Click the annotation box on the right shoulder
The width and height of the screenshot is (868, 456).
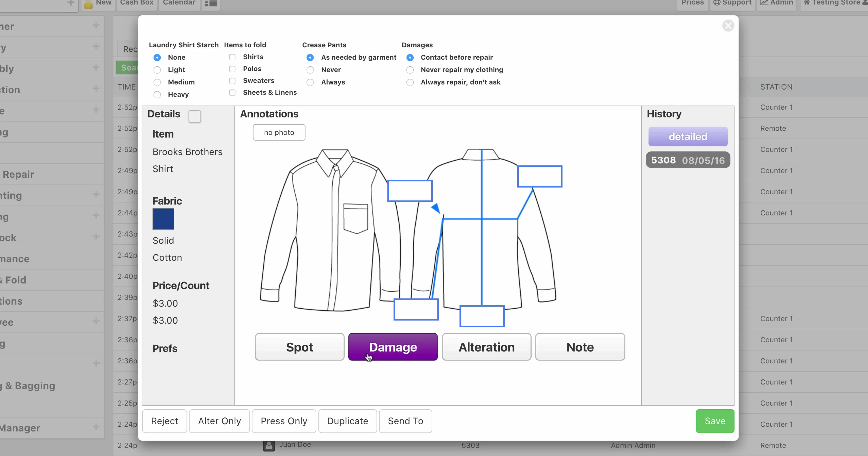point(540,176)
